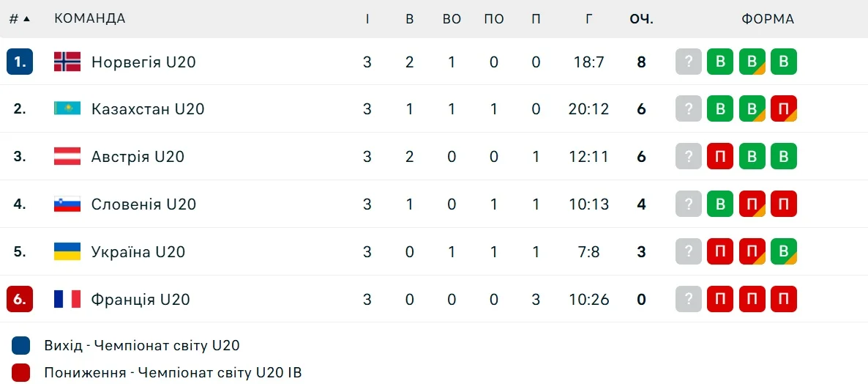The width and height of the screenshot is (868, 384).
Task: Open the Казахстан U20 team page
Action: pyautogui.click(x=148, y=109)
